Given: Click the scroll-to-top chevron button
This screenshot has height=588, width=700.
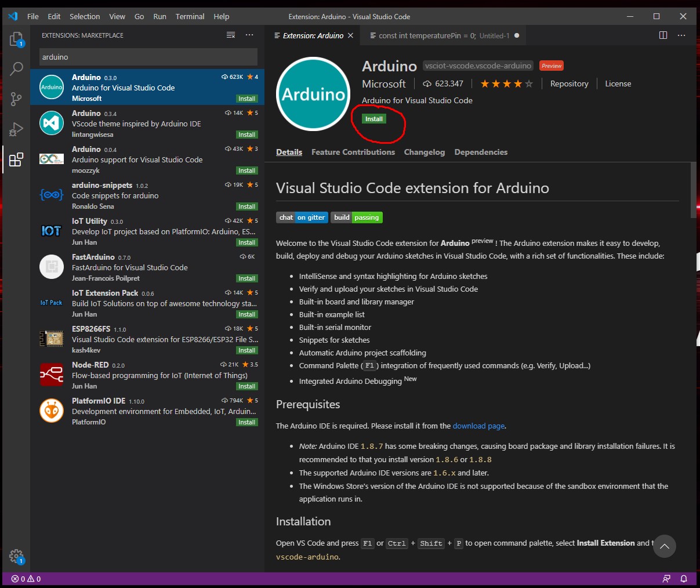Looking at the screenshot, I should 665,546.
